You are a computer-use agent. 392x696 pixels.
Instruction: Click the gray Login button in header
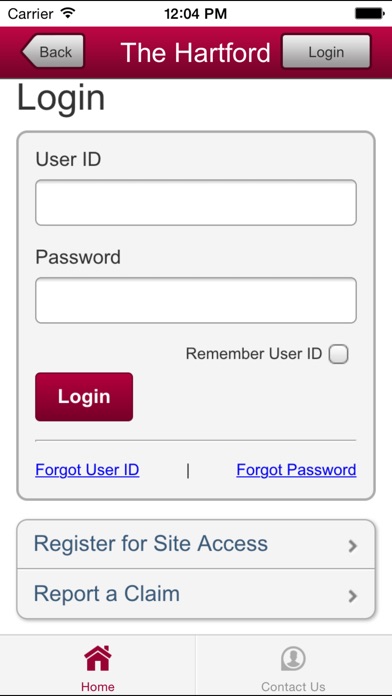[x=326, y=51]
